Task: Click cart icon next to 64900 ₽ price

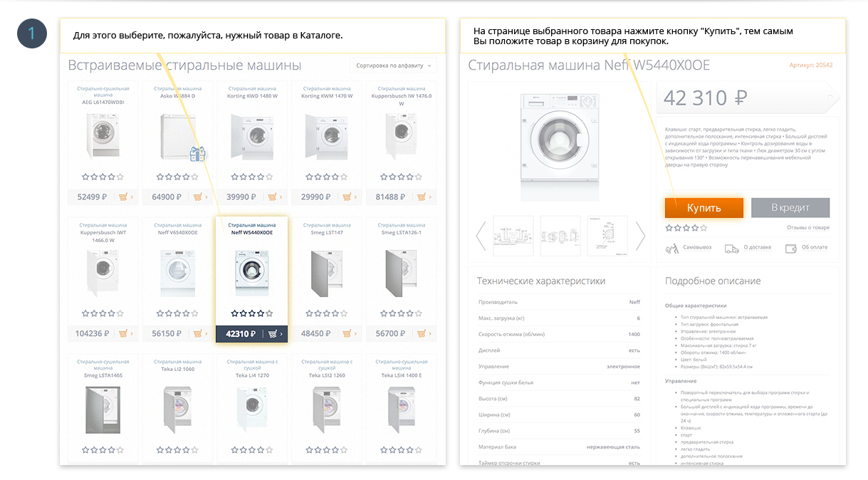Action: click(x=197, y=197)
